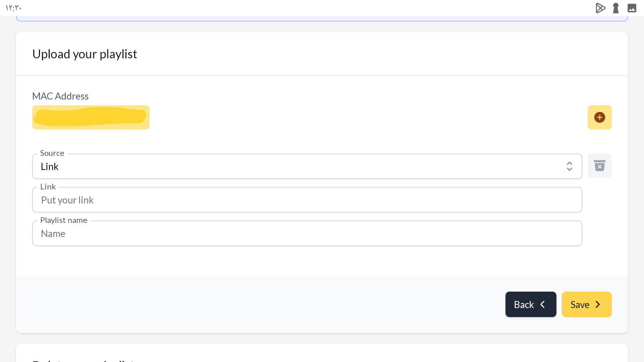Tap the keyhole icon in status bar
This screenshot has height=362, width=644.
(616, 8)
